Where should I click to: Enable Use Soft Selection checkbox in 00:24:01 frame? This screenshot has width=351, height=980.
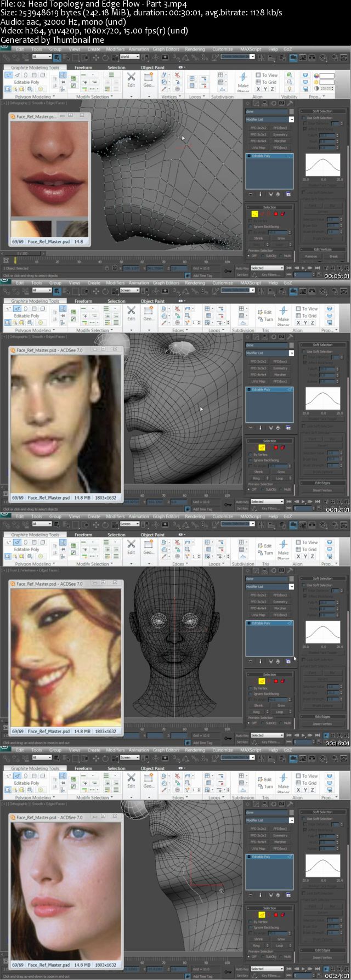coord(304,819)
